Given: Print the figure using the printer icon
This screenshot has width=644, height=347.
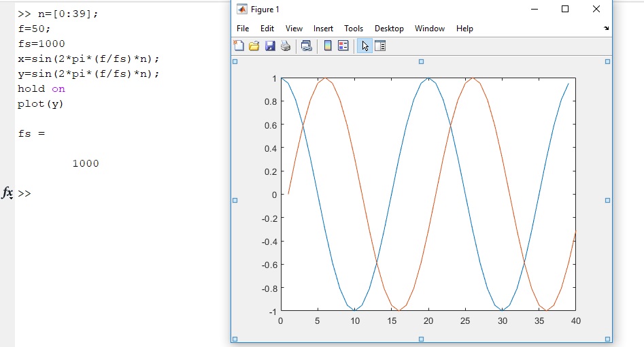Looking at the screenshot, I should [286, 46].
